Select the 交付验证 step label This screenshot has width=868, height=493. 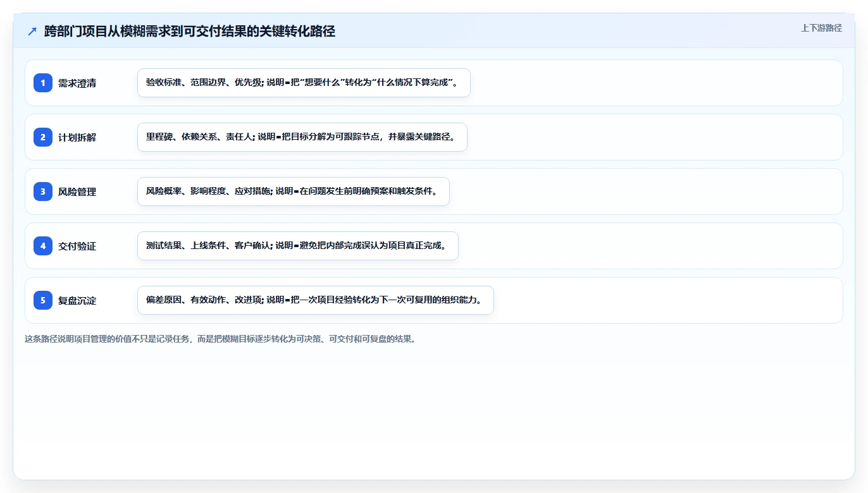pos(77,246)
